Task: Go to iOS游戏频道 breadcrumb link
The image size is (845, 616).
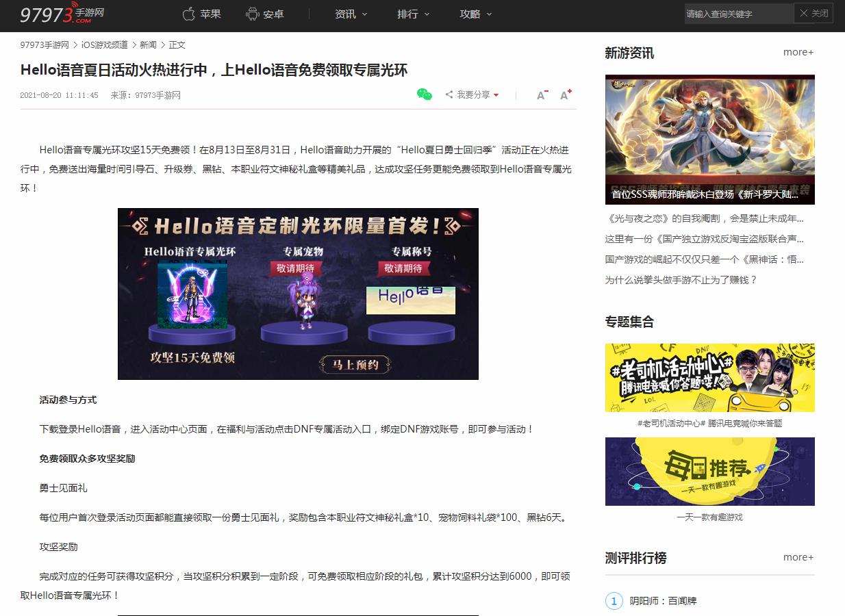Action: tap(104, 44)
